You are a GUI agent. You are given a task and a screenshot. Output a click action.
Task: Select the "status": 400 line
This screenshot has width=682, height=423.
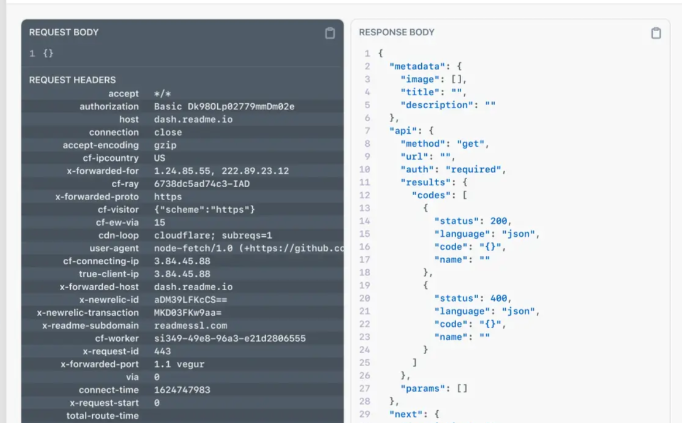473,299
